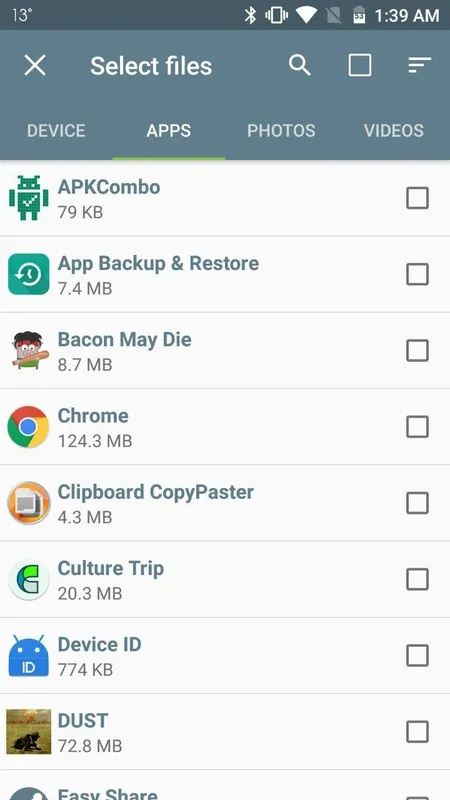The width and height of the screenshot is (450, 800).
Task: Switch to the PHOTOS tab
Action: pyautogui.click(x=281, y=131)
